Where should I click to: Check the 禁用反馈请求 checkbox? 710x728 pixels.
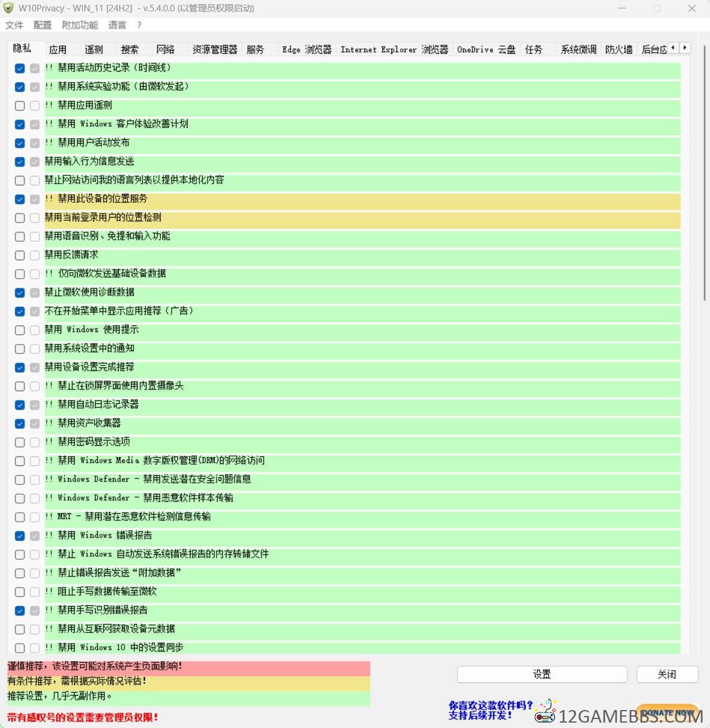20,255
